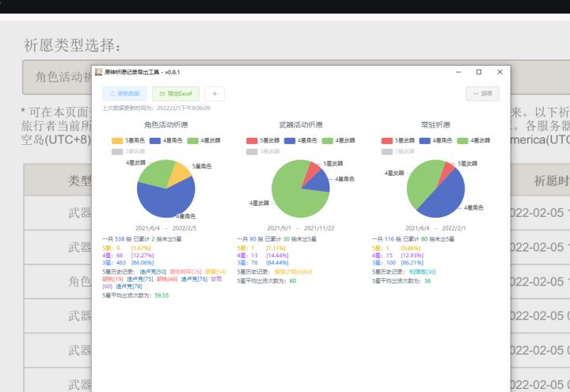Toggle 4星角色 legend in 常驻祈愿 chart

[x=436, y=140]
